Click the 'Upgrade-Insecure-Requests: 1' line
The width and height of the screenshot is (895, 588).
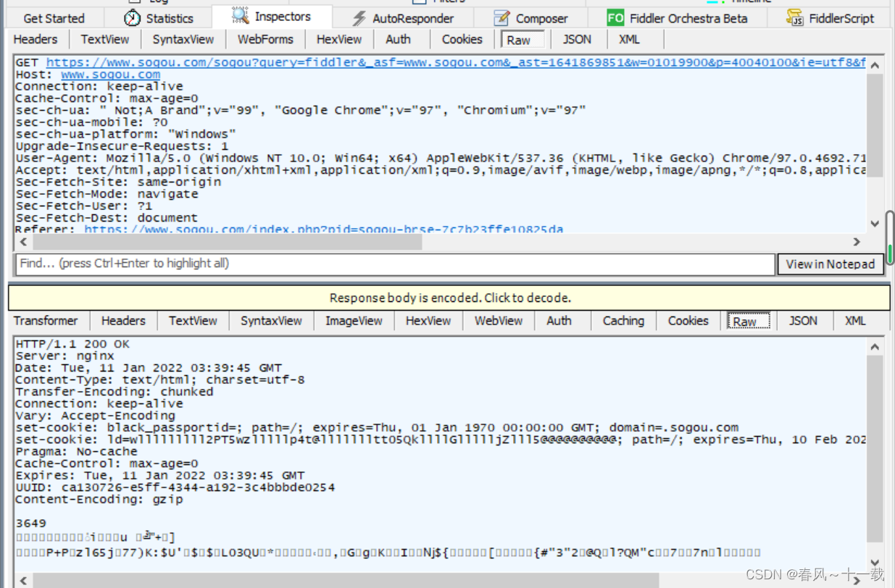point(122,146)
